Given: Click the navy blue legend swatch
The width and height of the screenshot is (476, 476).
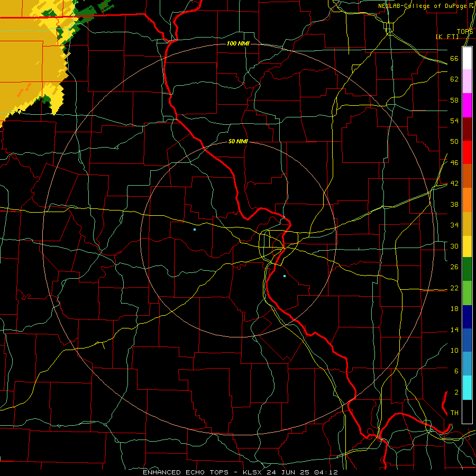Looking at the screenshot, I should click(467, 317).
